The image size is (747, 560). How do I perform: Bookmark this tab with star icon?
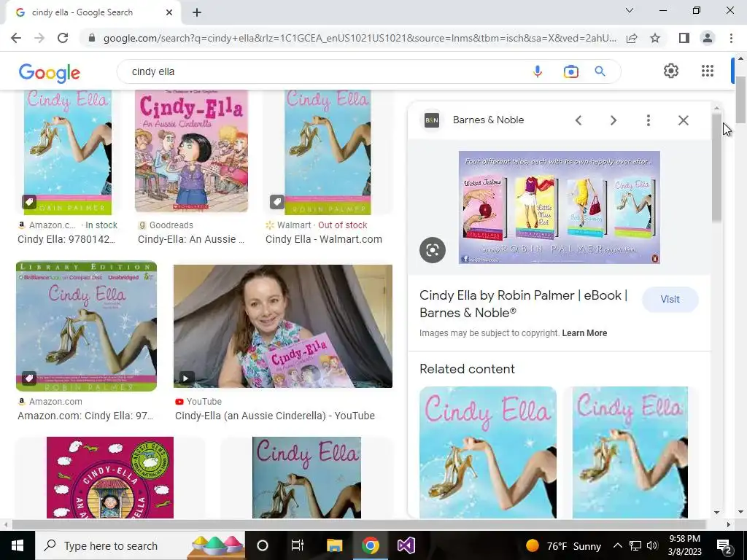click(655, 38)
